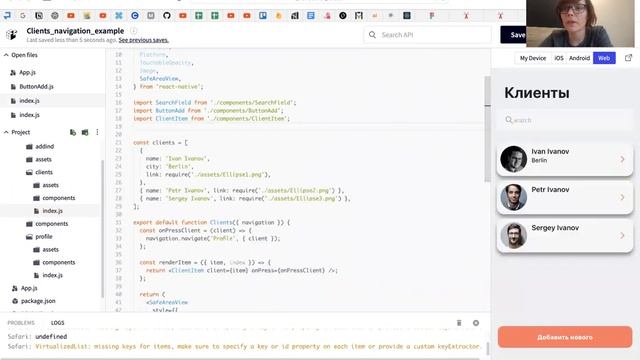Click the clear logs trash icon
Screen dimensions: 640x360
(x=459, y=323)
